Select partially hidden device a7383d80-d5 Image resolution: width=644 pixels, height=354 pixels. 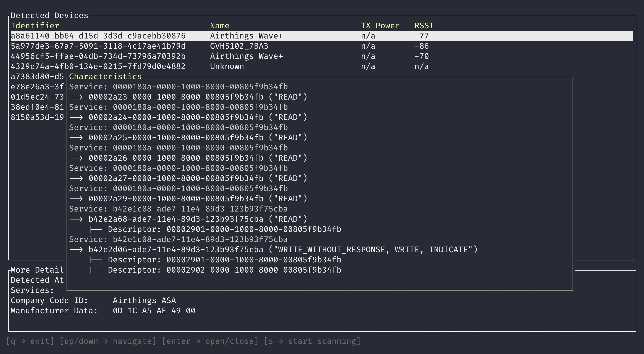point(37,77)
